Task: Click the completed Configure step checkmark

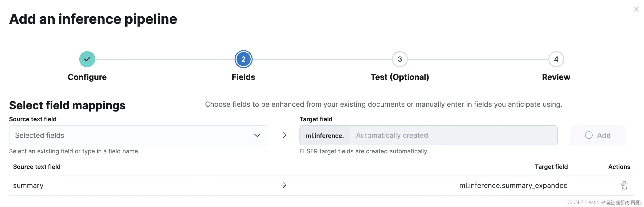Action: [87, 59]
